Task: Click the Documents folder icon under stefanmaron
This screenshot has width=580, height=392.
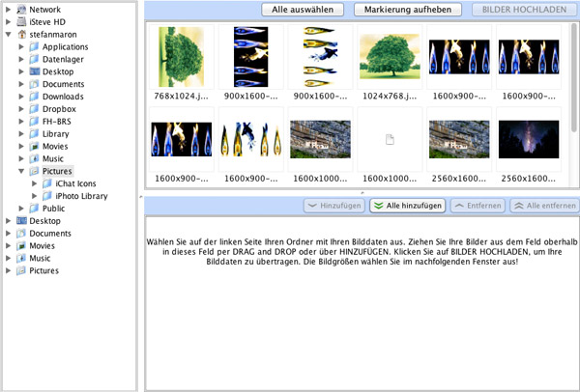Action: point(34,84)
